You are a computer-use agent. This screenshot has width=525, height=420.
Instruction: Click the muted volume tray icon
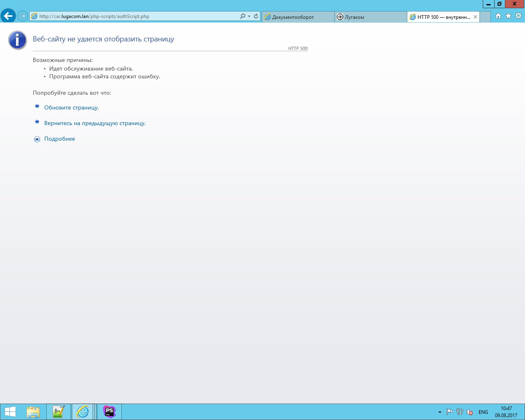pos(470,412)
